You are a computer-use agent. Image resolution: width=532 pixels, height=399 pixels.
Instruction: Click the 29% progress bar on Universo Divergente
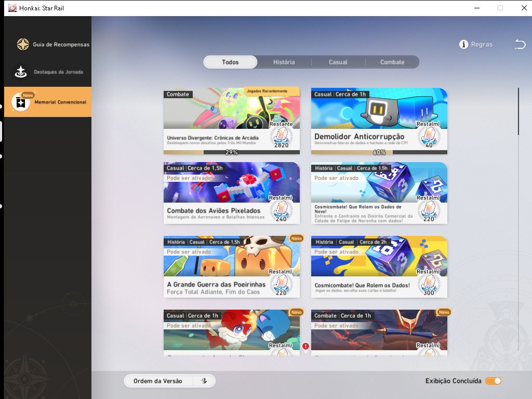[232, 152]
